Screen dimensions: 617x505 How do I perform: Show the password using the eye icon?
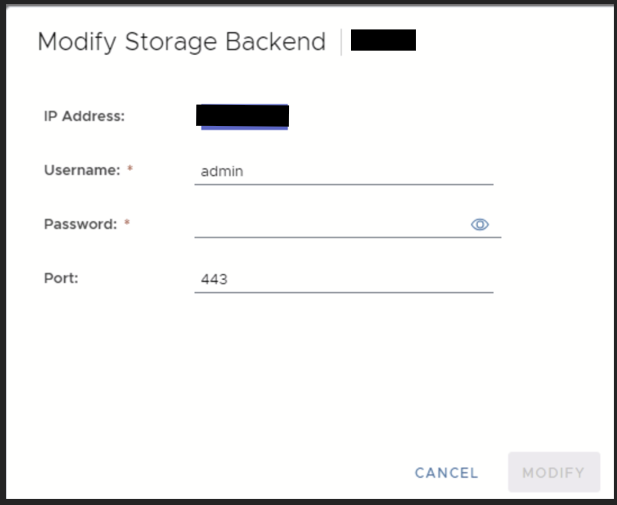[479, 225]
